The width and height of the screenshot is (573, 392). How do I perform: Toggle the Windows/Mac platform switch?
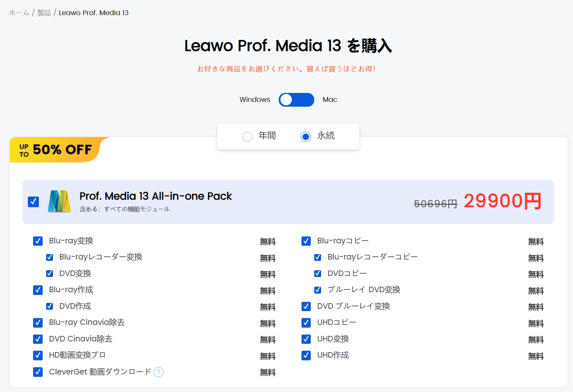(x=296, y=100)
